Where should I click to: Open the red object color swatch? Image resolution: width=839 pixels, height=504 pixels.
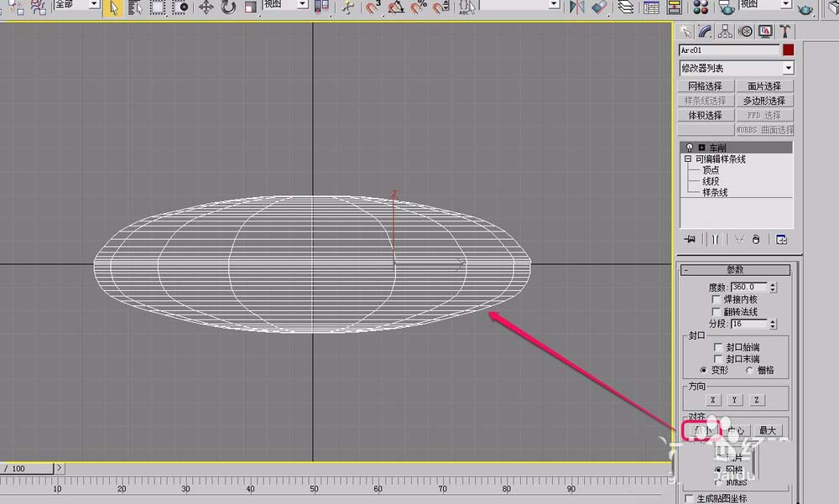tap(788, 50)
